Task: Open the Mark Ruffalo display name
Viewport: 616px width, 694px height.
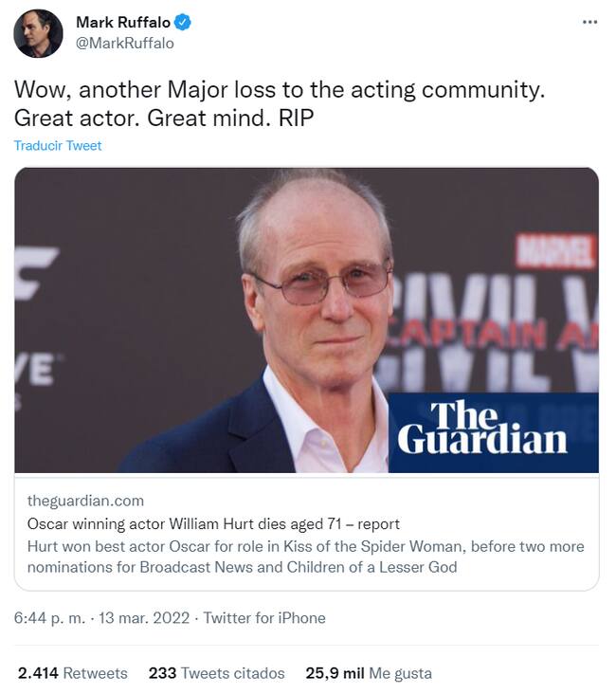Action: click(120, 23)
